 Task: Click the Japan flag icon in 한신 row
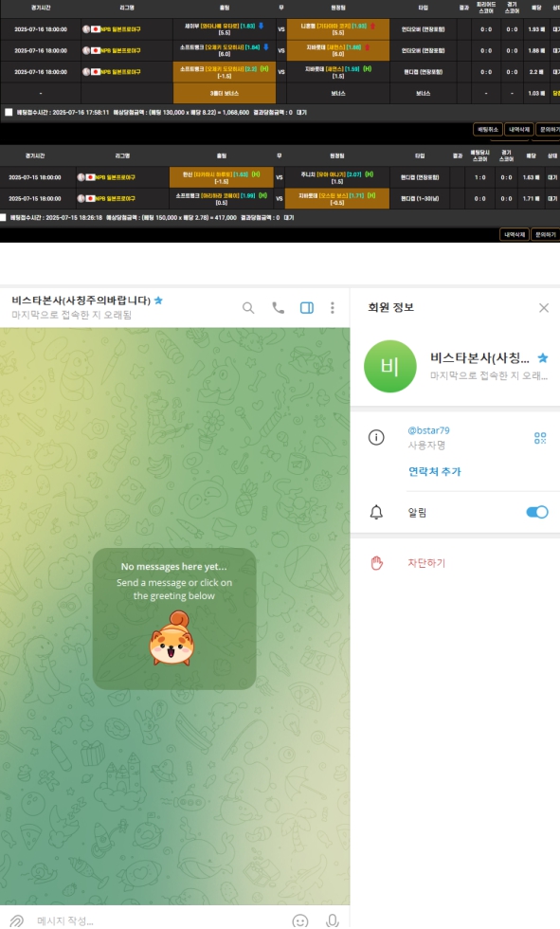click(91, 177)
